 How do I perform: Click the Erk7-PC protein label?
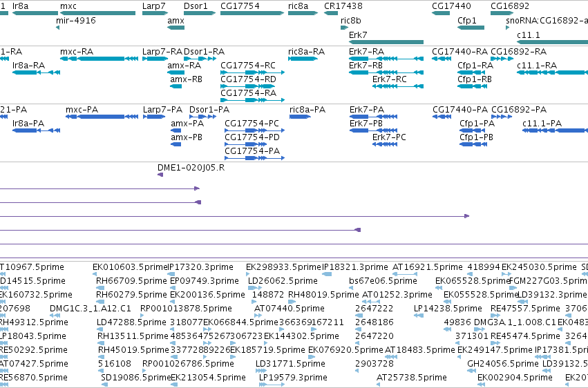click(389, 137)
